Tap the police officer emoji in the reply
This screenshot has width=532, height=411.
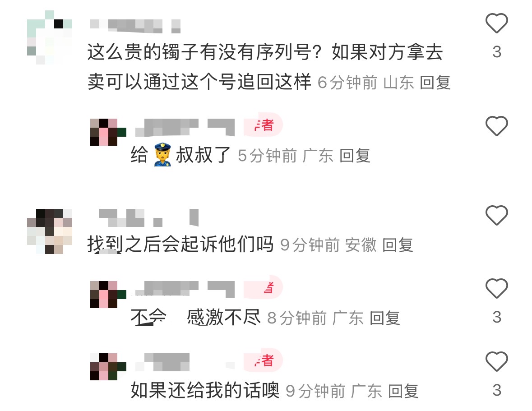click(162, 155)
